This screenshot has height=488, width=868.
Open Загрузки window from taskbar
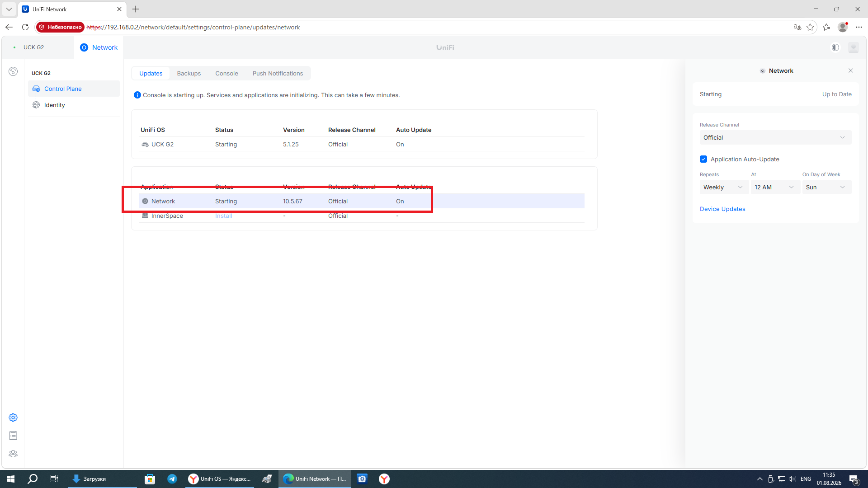tap(103, 479)
